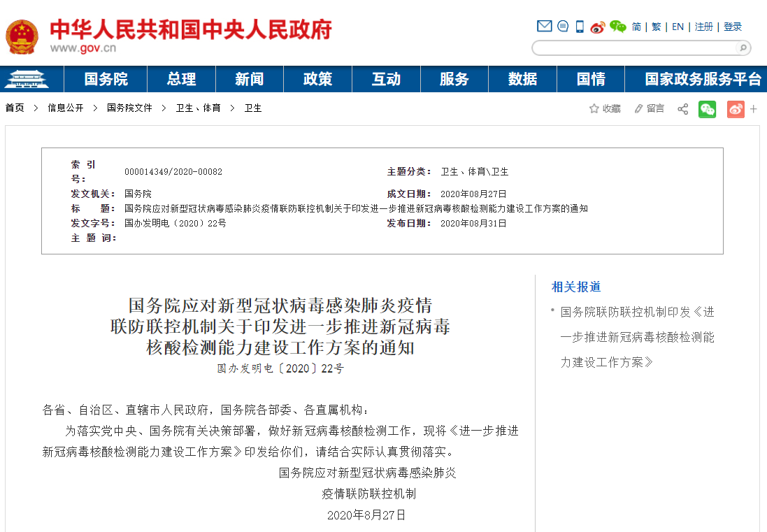Click the 登录 login link
767x532 pixels.
pos(733,27)
